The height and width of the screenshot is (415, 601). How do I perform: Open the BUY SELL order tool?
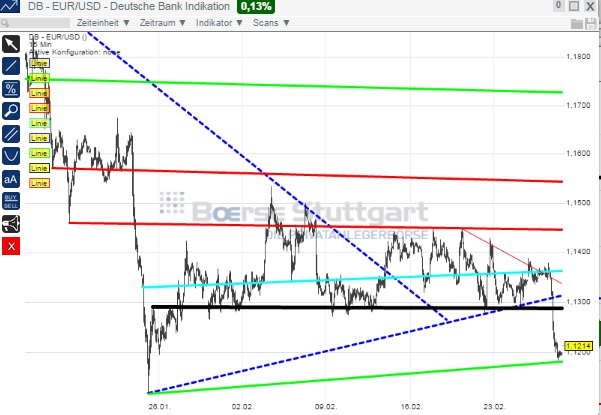(x=11, y=201)
